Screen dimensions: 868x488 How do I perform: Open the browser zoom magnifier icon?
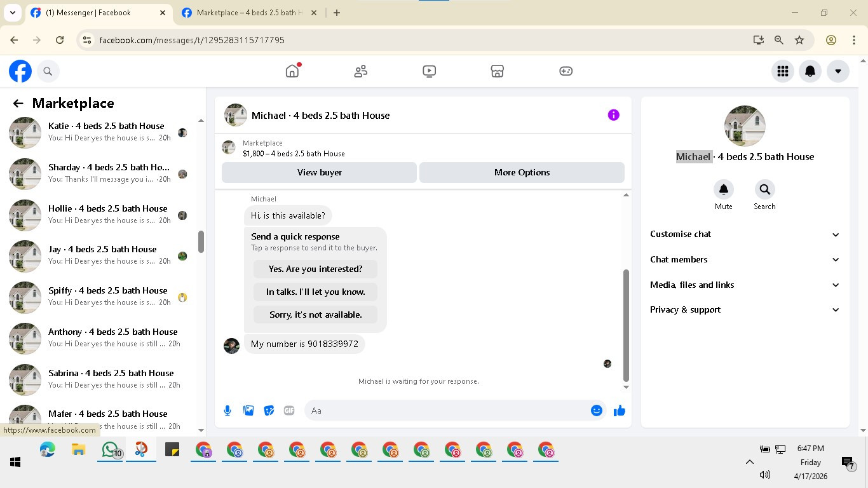[x=778, y=40]
